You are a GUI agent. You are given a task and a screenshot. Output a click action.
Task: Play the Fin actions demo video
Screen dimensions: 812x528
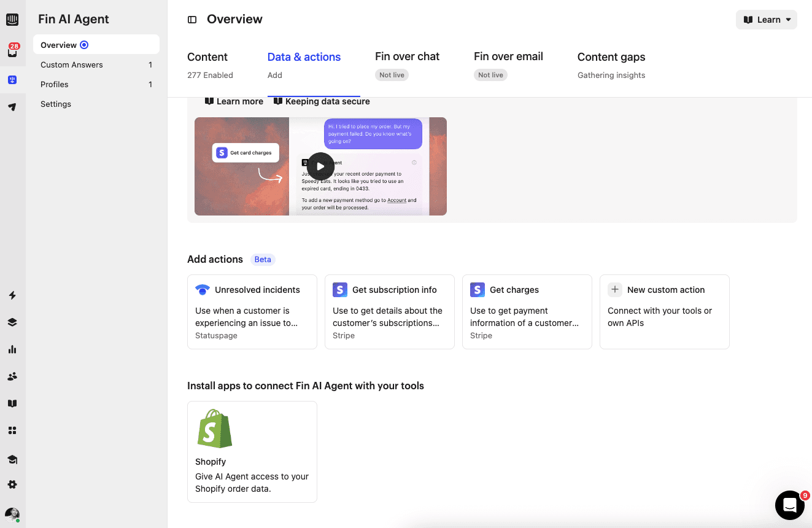(320, 166)
